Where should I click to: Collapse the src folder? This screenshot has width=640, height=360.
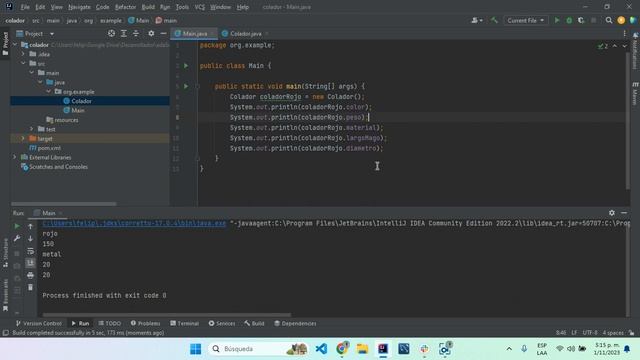tap(23, 63)
